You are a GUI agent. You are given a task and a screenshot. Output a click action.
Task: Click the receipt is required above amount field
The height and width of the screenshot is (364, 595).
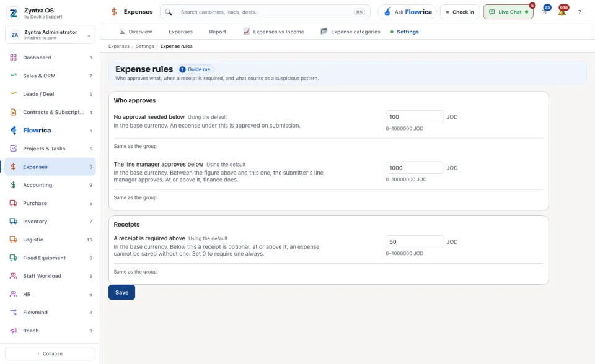tap(415, 242)
